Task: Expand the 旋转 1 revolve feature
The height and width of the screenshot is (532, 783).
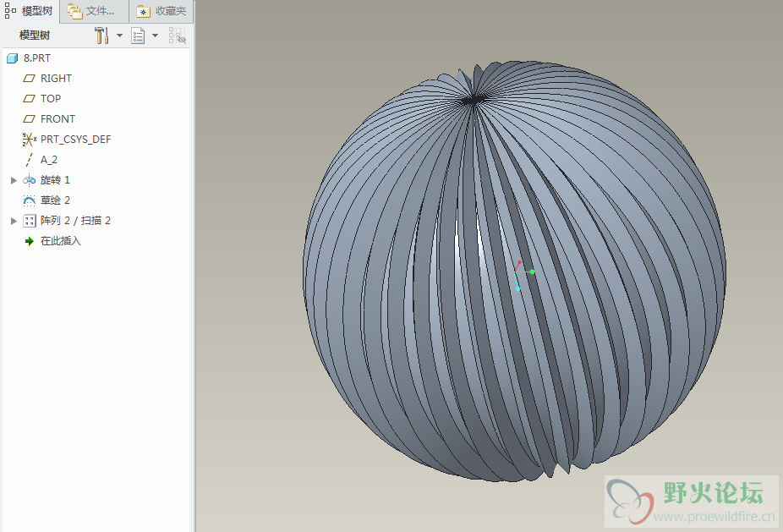Action: (14, 180)
